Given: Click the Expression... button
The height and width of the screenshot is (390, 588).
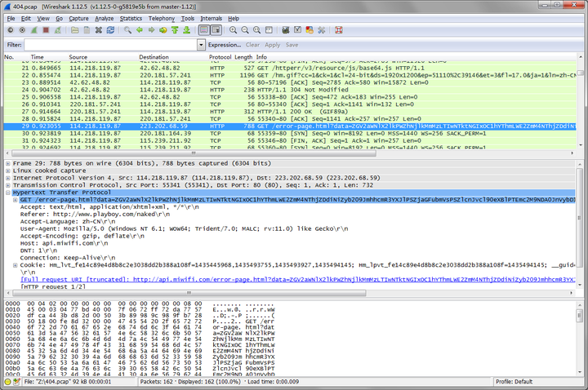Looking at the screenshot, I should 225,45.
